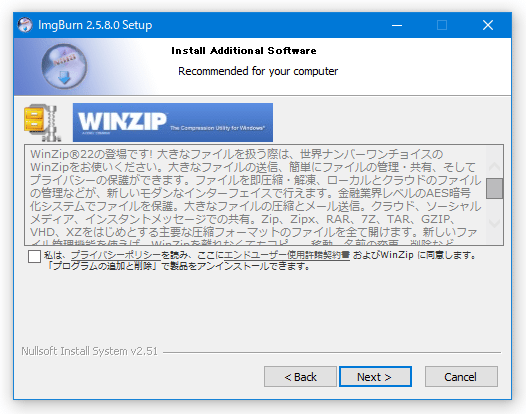Screen dimensions: 526x414
Task: Open the プライバシーポリシー link
Action: [116, 255]
